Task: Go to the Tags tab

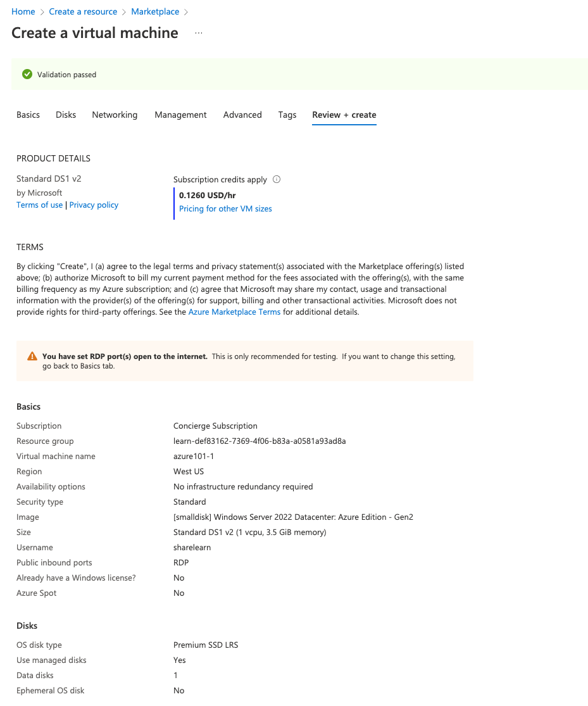Action: tap(287, 115)
